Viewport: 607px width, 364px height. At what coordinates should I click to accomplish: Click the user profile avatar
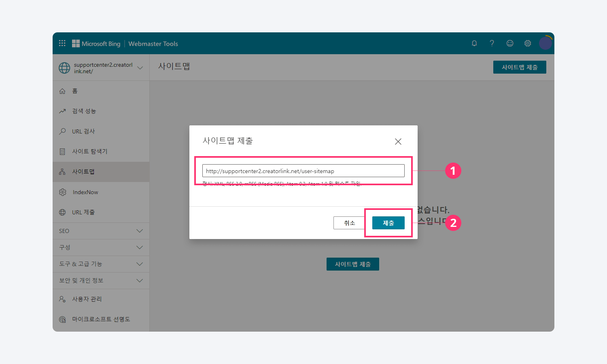point(545,43)
